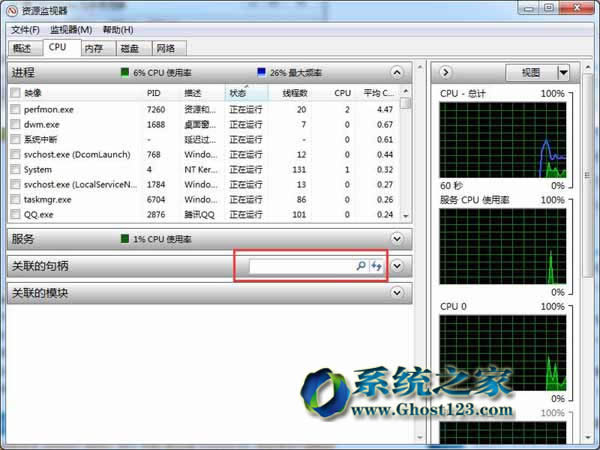The height and width of the screenshot is (450, 600).
Task: Click the refresh arrows icon in handle search
Action: (377, 266)
